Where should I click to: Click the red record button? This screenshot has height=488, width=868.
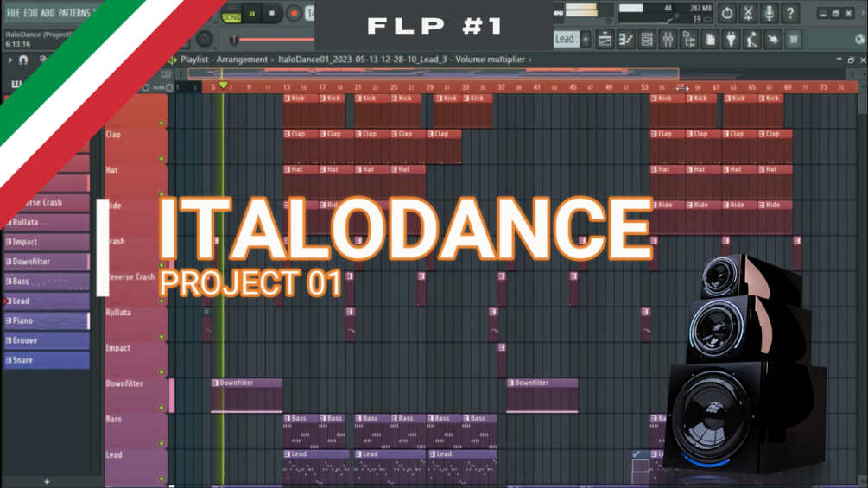point(294,13)
